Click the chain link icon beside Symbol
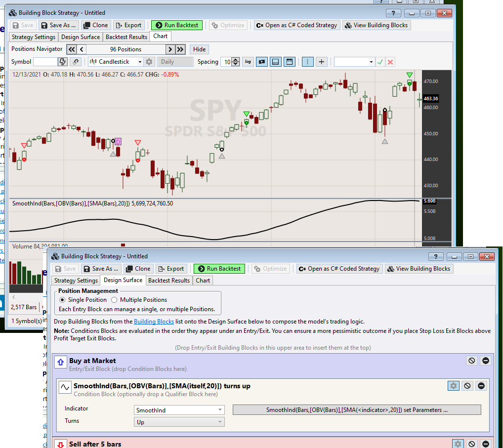This screenshot has height=448, width=503. (76, 62)
